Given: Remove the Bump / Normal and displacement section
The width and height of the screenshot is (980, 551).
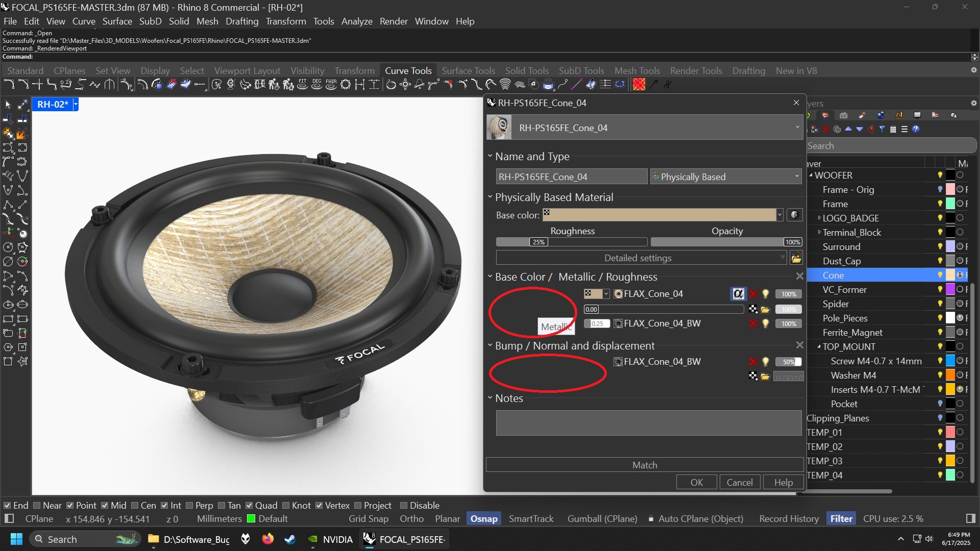Looking at the screenshot, I should tap(799, 345).
